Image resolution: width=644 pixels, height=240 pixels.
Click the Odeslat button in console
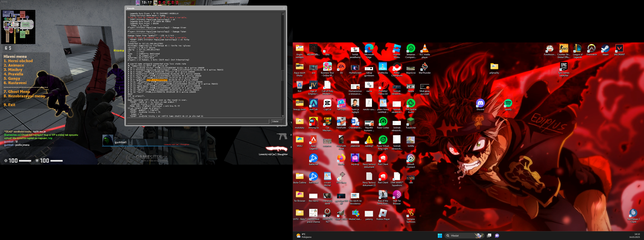point(277,121)
